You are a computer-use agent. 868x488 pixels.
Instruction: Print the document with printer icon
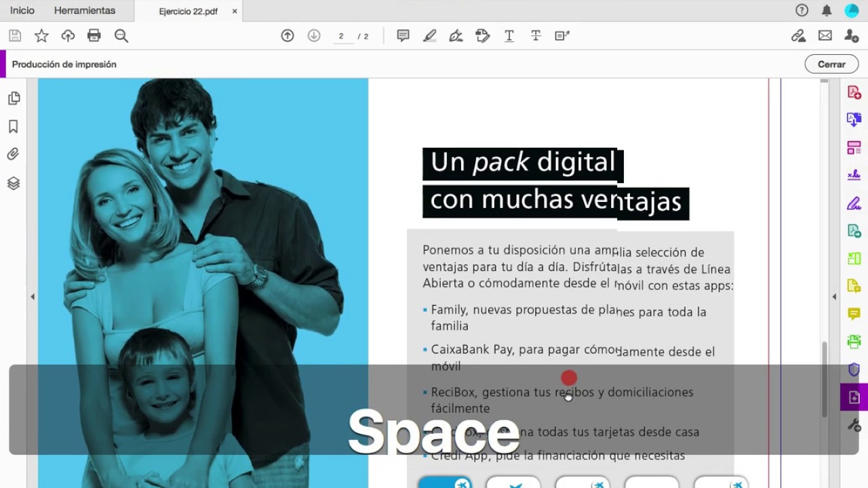(x=94, y=36)
